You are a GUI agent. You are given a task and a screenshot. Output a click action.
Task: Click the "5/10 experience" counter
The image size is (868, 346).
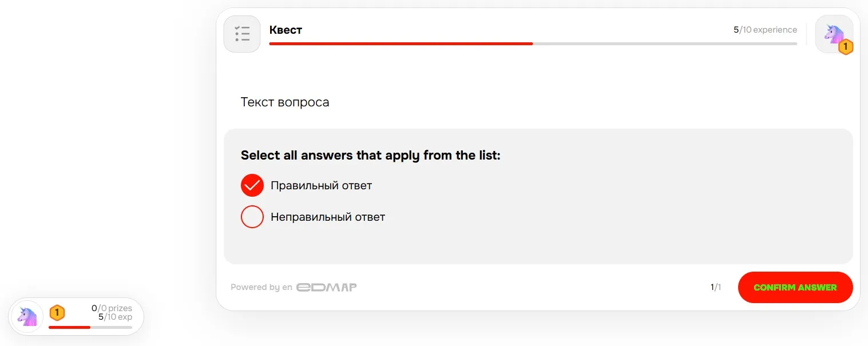765,30
